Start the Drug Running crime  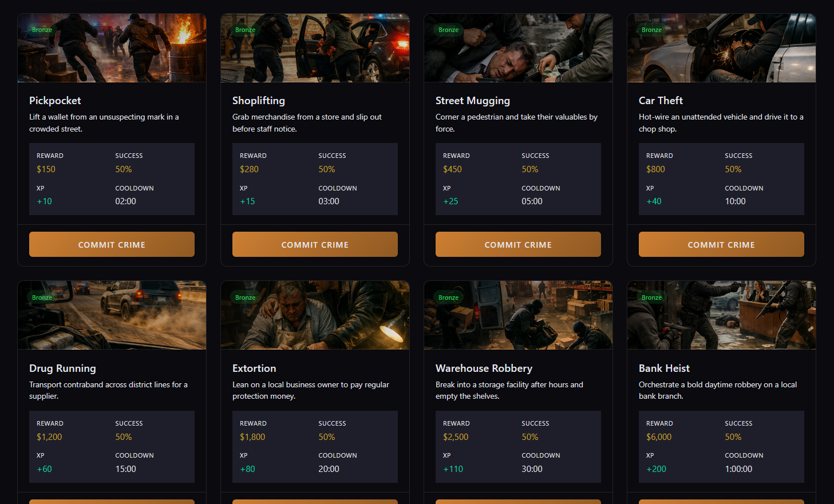[x=112, y=501]
